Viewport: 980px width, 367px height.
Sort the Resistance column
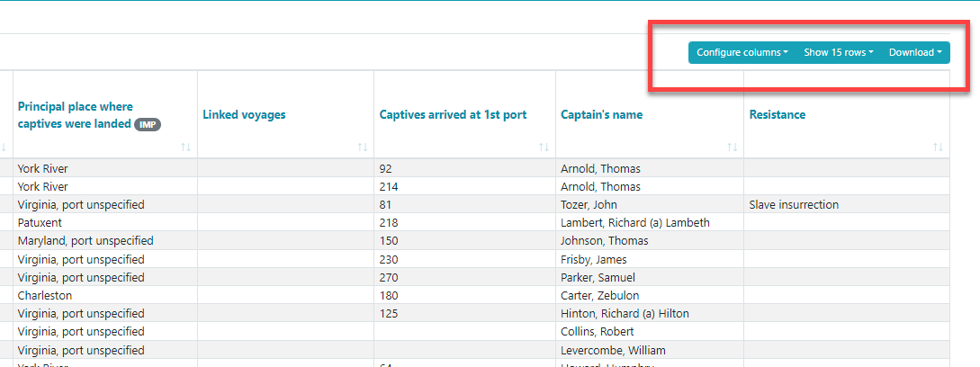(x=938, y=147)
